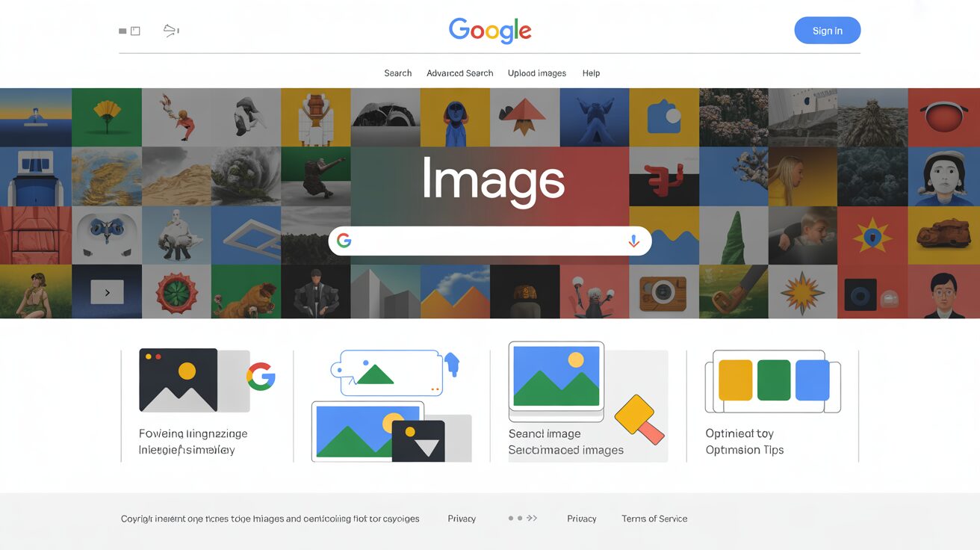
Task: Click the first Privacy link in footer
Action: [462, 519]
